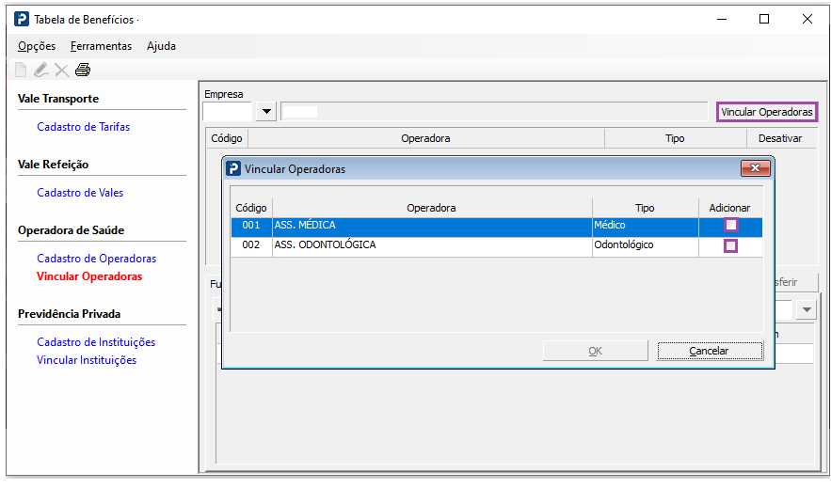Open Cadastro de Instituições link

(96, 342)
